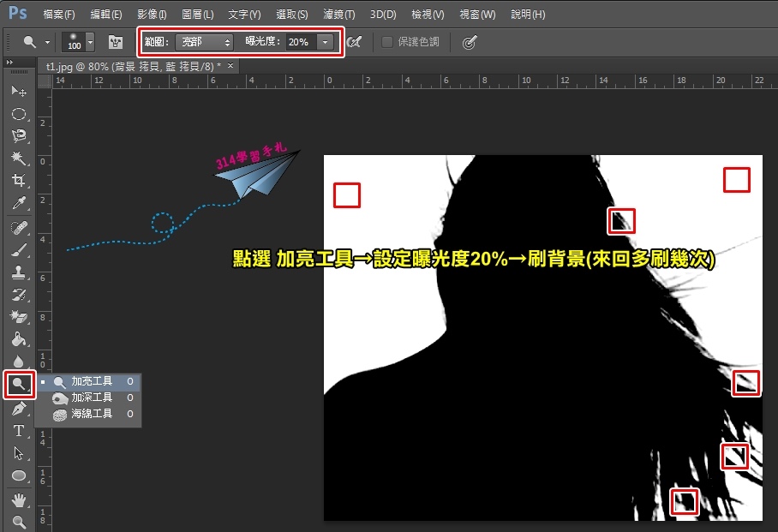Select the Healing Brush tool

point(19,228)
